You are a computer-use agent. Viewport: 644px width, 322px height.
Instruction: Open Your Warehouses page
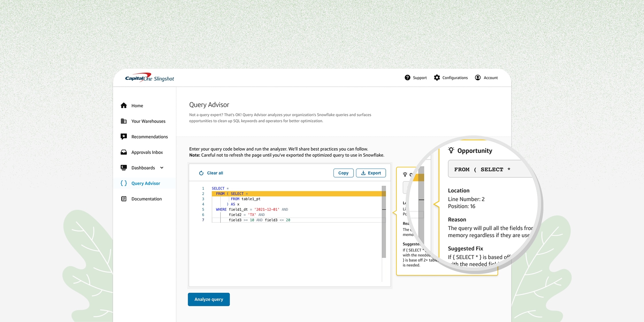(x=148, y=121)
